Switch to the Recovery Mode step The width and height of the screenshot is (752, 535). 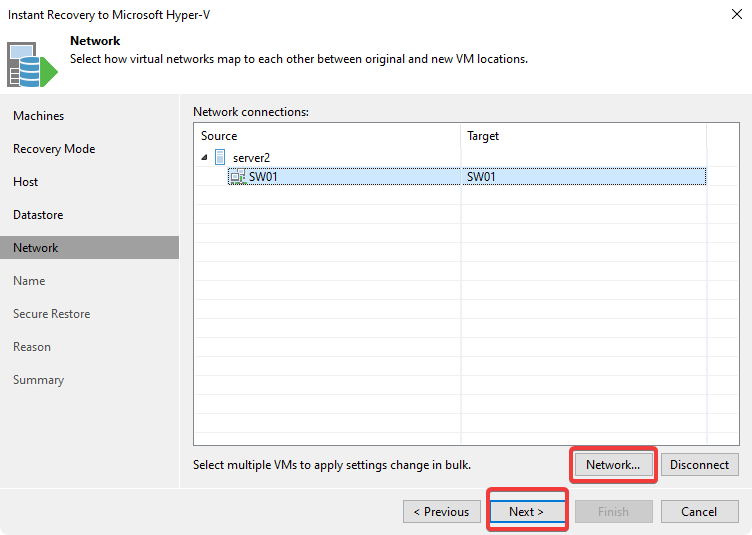click(54, 149)
